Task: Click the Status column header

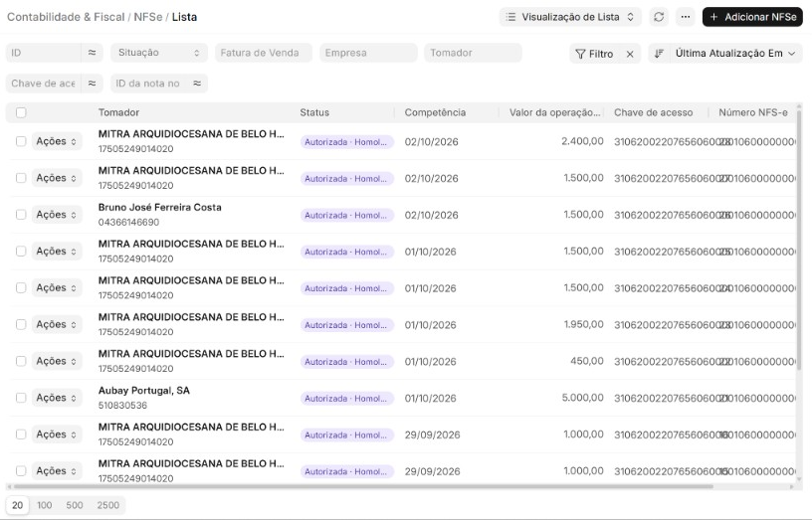Action: (314, 112)
